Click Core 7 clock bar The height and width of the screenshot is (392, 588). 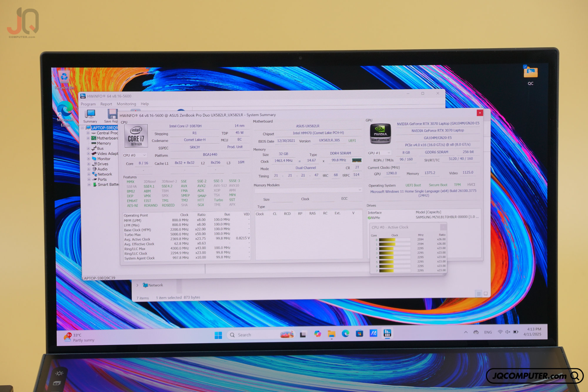tap(395, 271)
